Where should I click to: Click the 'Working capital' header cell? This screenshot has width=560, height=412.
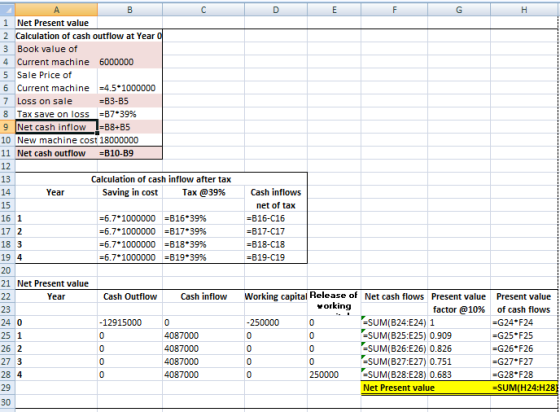(276, 296)
